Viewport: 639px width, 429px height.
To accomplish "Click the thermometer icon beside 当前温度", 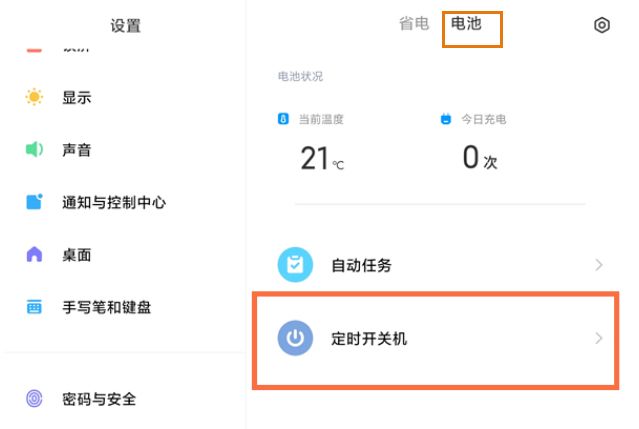I will [x=283, y=120].
